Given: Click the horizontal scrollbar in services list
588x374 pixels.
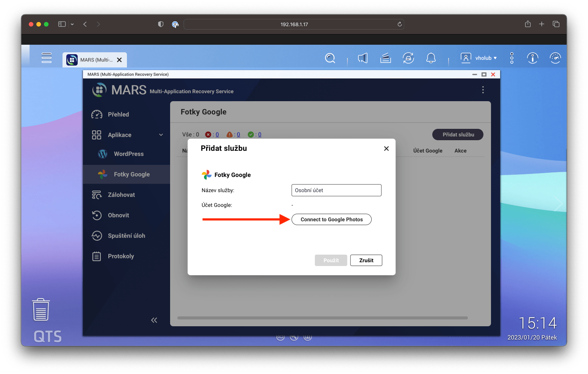Looking at the screenshot, I should [322, 318].
